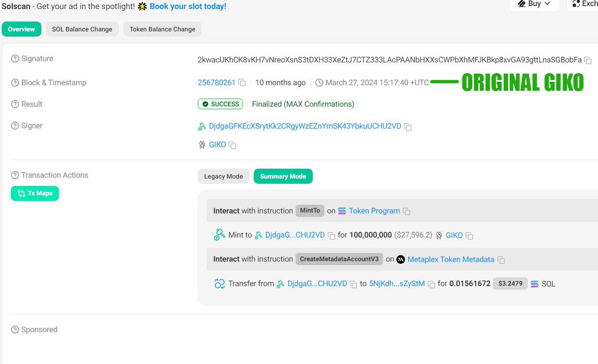Image resolution: width=598 pixels, height=364 pixels.
Task: Click the Transaction Actions help icon
Action: tap(15, 175)
